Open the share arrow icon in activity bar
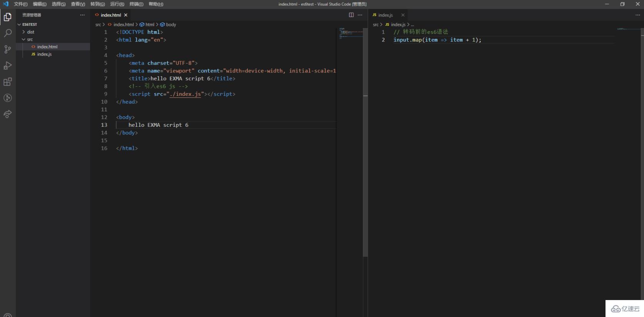The image size is (644, 317). 7,114
